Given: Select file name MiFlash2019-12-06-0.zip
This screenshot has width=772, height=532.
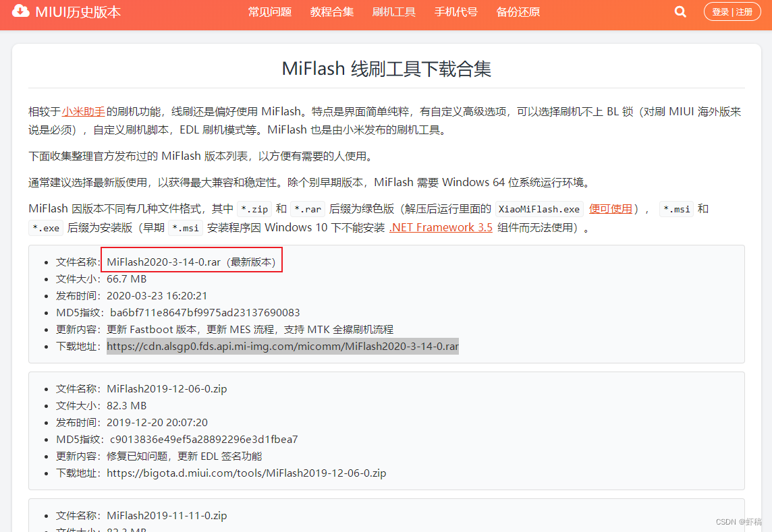Looking at the screenshot, I should (167, 389).
